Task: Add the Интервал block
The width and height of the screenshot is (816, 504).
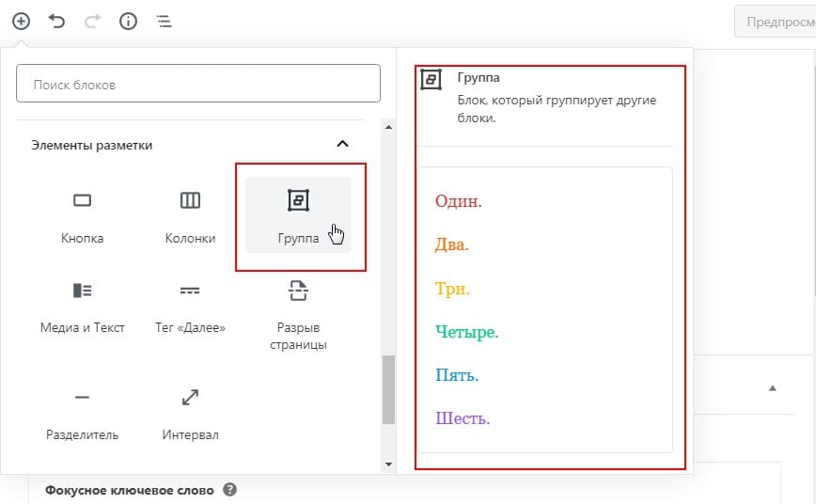Action: point(191,414)
